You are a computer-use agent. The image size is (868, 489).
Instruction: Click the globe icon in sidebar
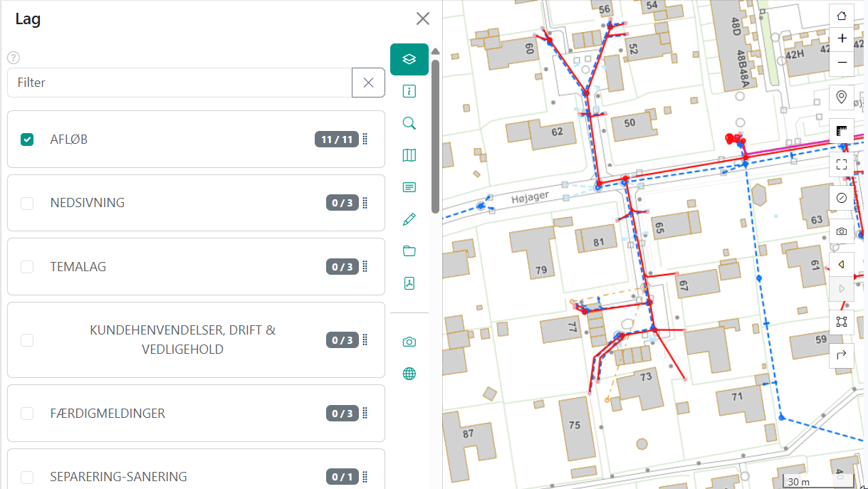409,374
